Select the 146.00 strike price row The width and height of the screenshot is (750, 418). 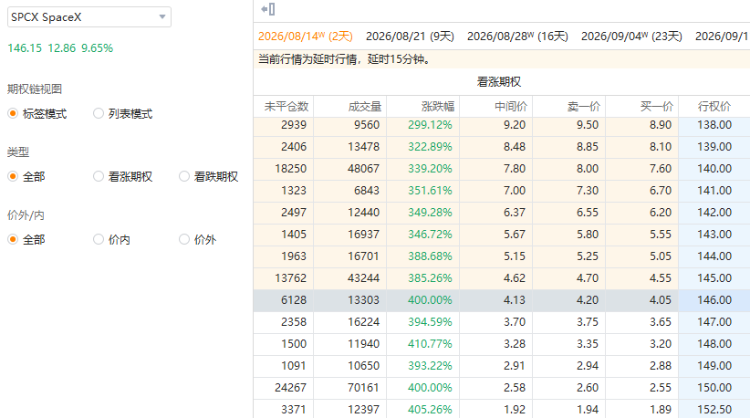point(502,300)
